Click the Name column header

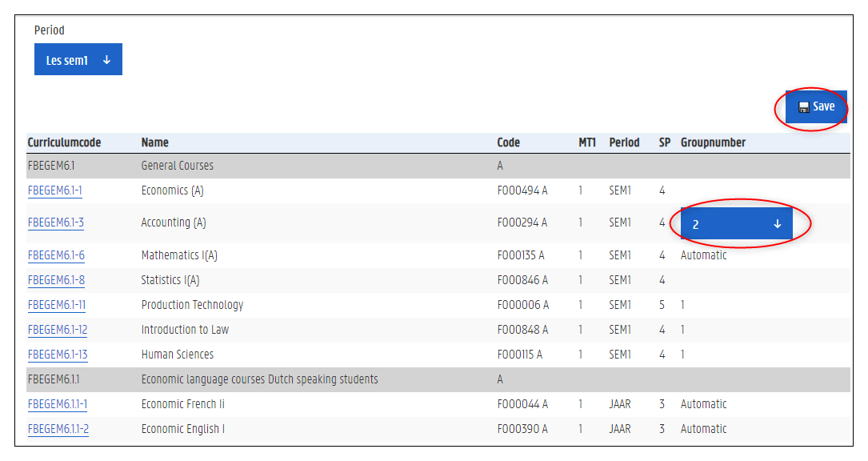pos(154,142)
